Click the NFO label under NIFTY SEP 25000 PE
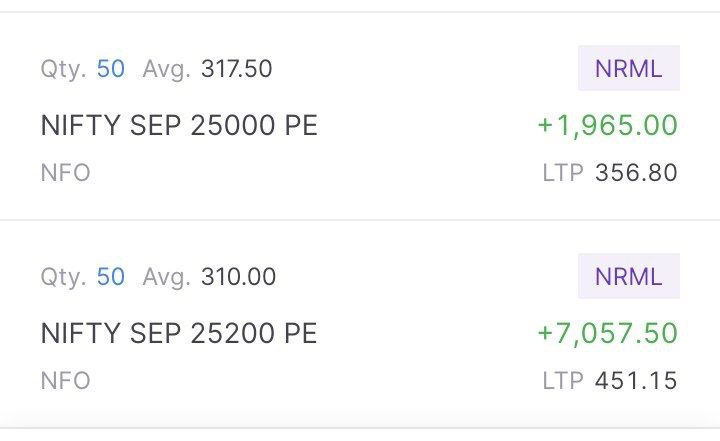 [x=66, y=173]
